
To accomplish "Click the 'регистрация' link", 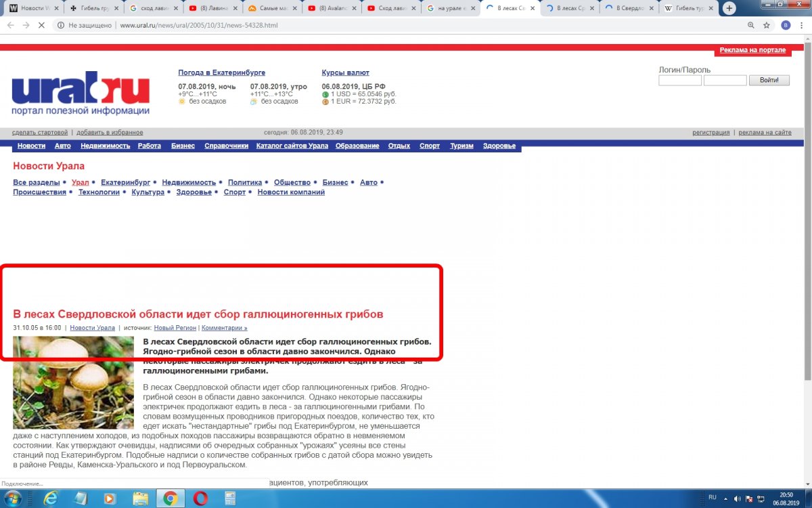I will 711,132.
